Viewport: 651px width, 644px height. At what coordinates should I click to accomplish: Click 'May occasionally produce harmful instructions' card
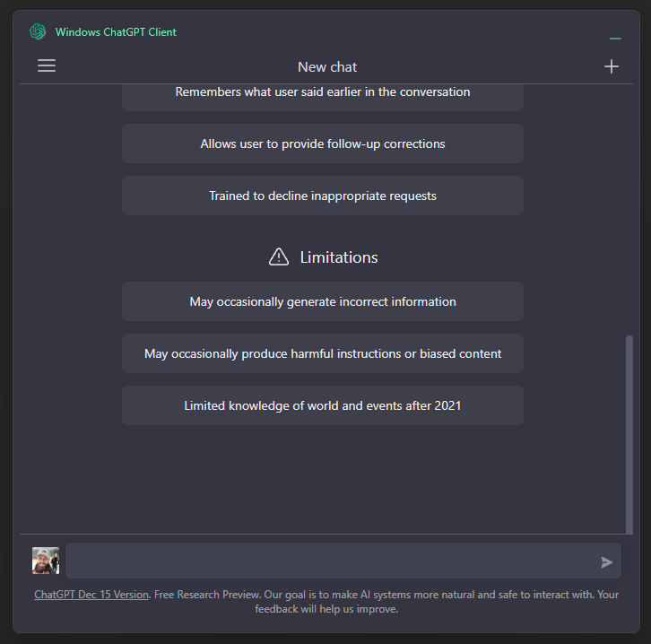click(323, 353)
